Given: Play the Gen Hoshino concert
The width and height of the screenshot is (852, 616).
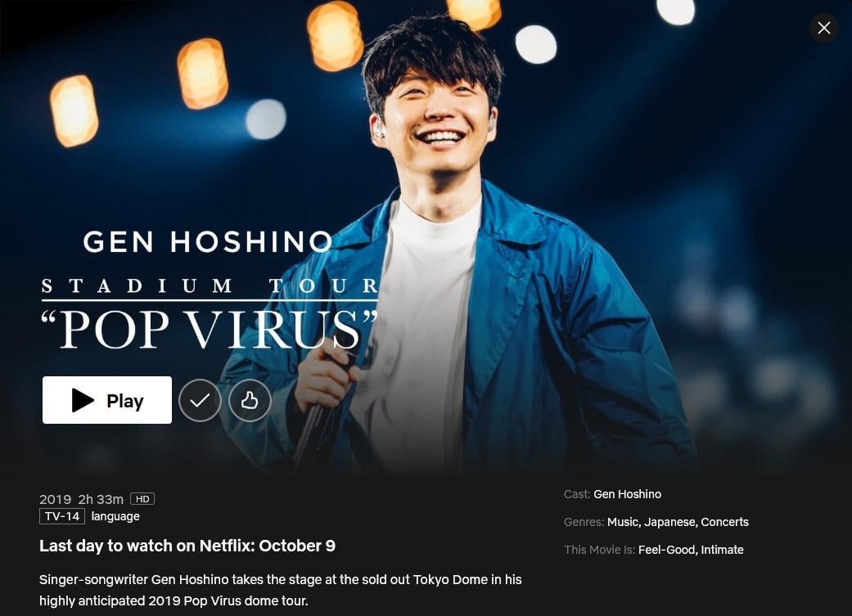Looking at the screenshot, I should (107, 400).
